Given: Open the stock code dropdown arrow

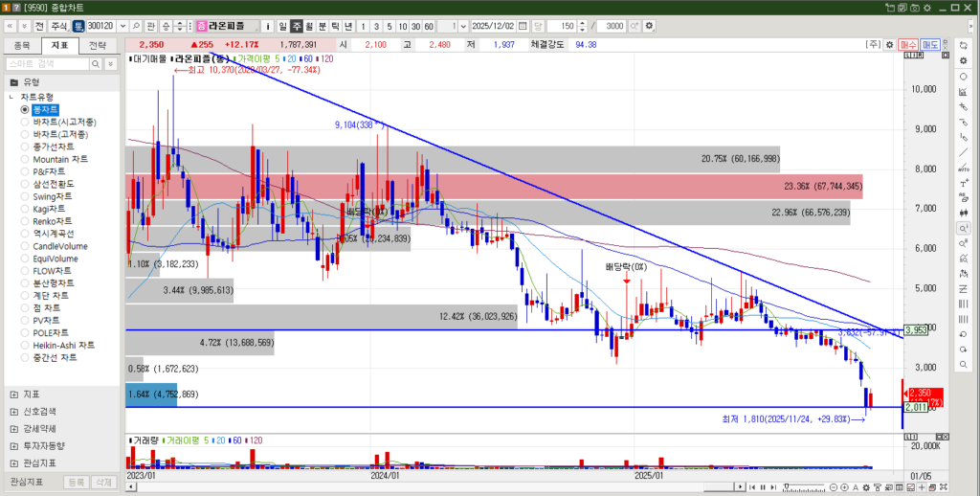Looking at the screenshot, I should 122,25.
